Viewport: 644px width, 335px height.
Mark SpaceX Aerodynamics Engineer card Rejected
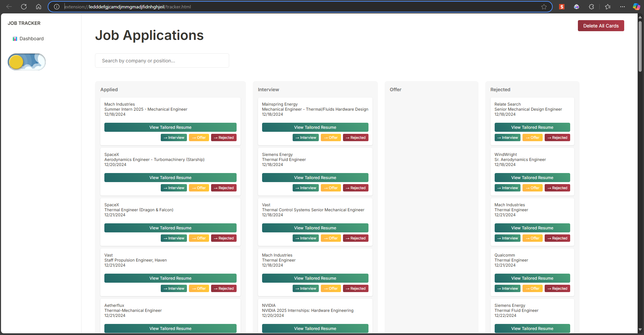[224, 188]
